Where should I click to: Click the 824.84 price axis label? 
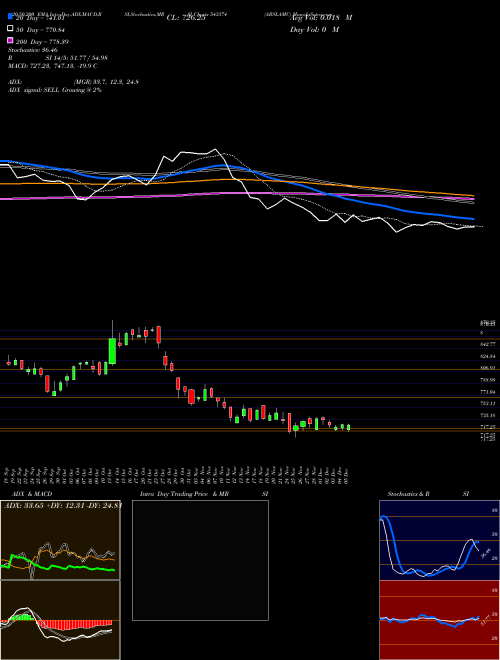(488, 356)
